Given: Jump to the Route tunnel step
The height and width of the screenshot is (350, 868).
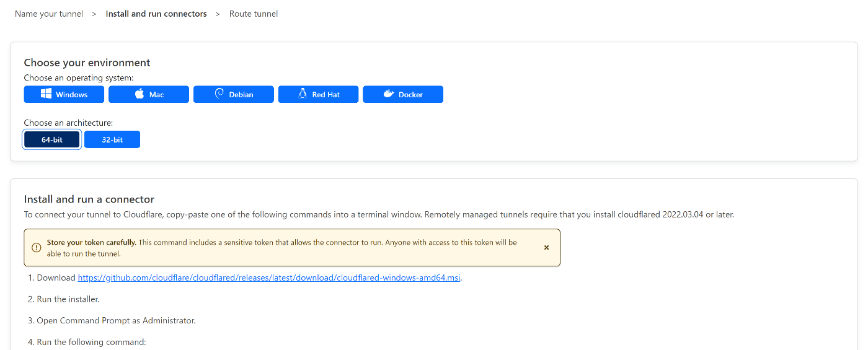Looking at the screenshot, I should pyautogui.click(x=254, y=14).
